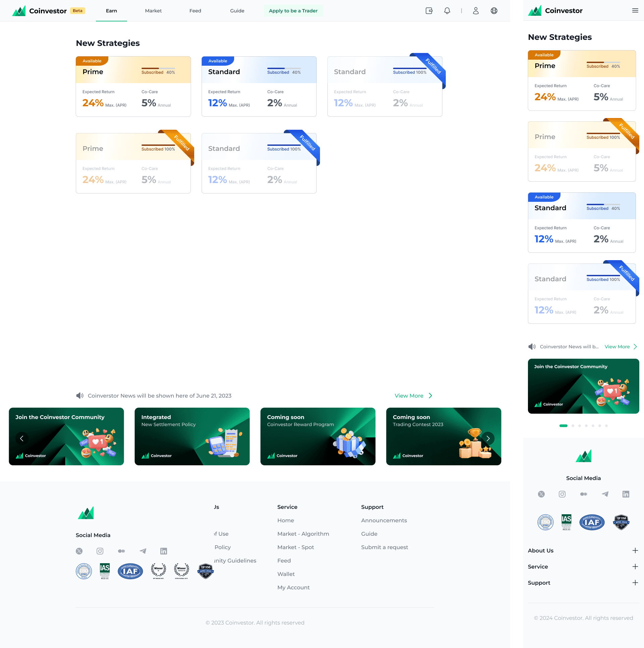
Task: Open the user account icon
Action: (476, 11)
